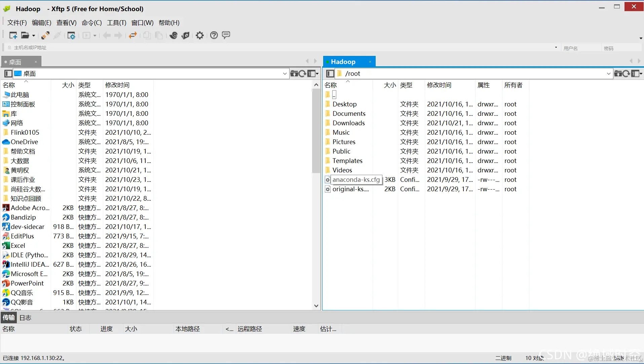The height and width of the screenshot is (364, 644).
Task: Click the feedback speech bubble icon
Action: pos(226,35)
